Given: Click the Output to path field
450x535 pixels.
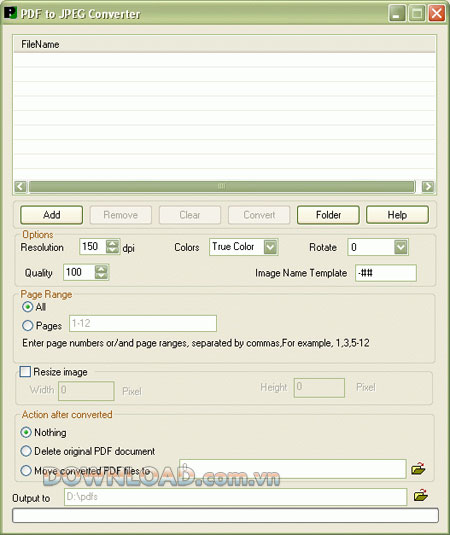Looking at the screenshot, I should tap(235, 497).
